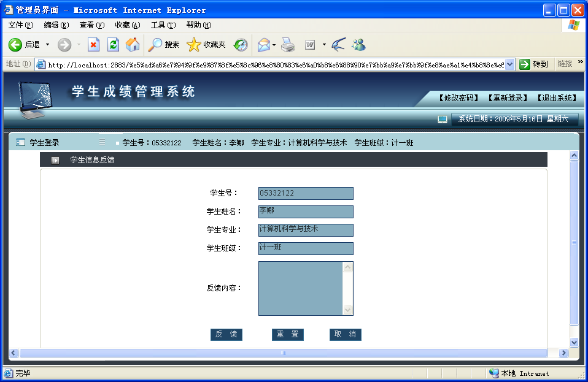Open the 编辑(E) menu
The image size is (588, 382).
pos(56,25)
